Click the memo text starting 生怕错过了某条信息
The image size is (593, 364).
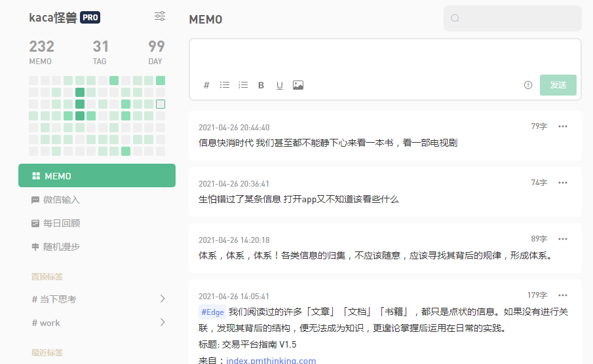pyautogui.click(x=298, y=199)
